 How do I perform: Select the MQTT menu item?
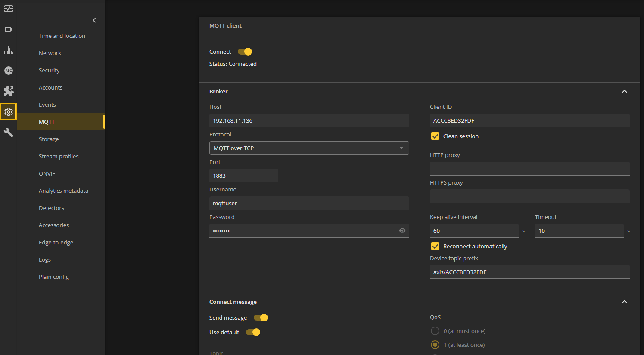61,122
